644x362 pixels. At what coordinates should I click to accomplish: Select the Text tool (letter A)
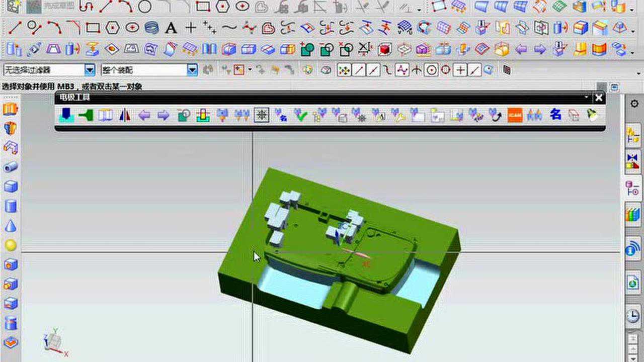(x=171, y=28)
